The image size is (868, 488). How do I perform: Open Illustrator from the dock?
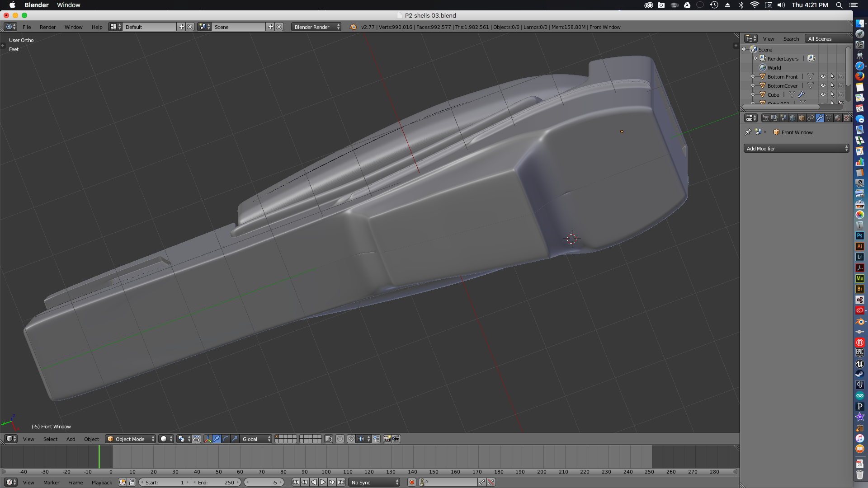tap(859, 246)
